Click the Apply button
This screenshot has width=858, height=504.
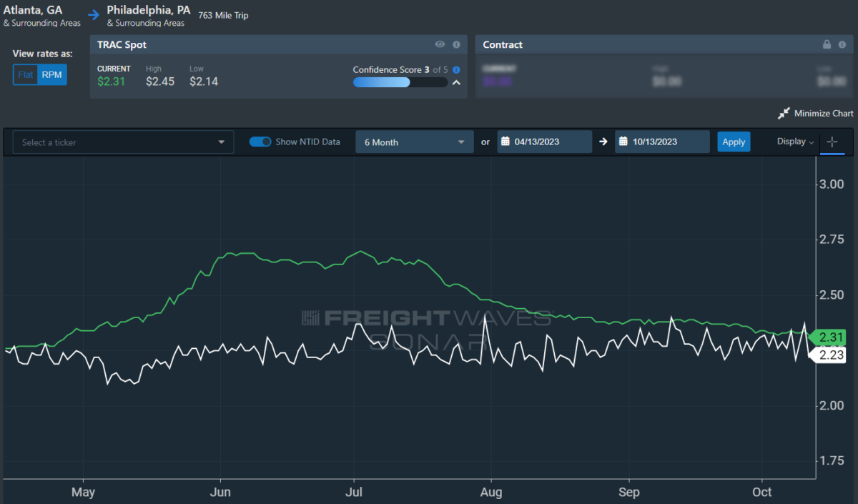point(734,142)
